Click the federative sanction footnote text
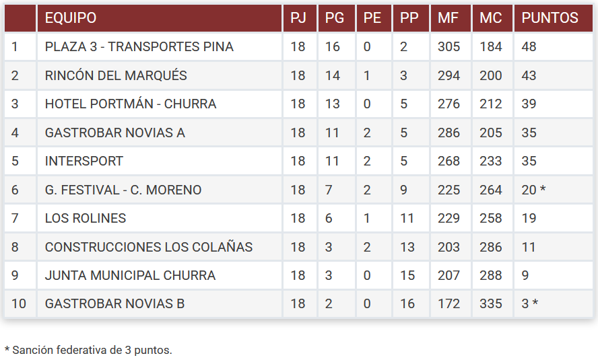This screenshot has height=364, width=598. point(88,350)
